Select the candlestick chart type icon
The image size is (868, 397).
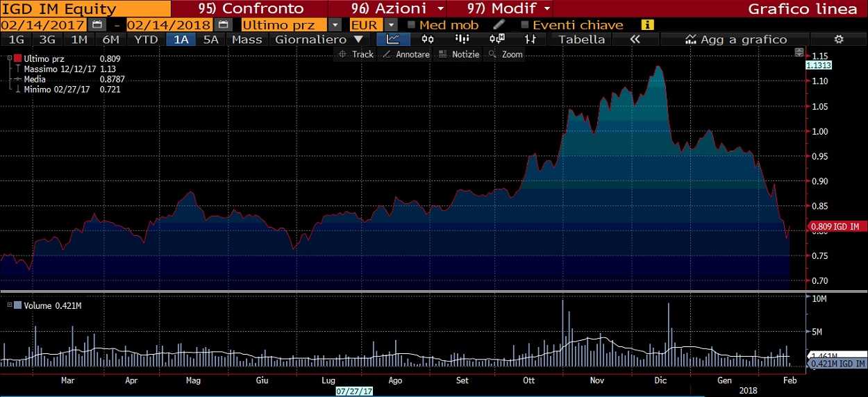(x=428, y=39)
